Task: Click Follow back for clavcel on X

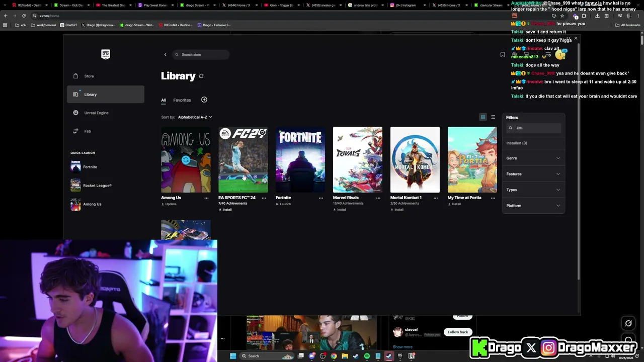Action: coord(458,332)
